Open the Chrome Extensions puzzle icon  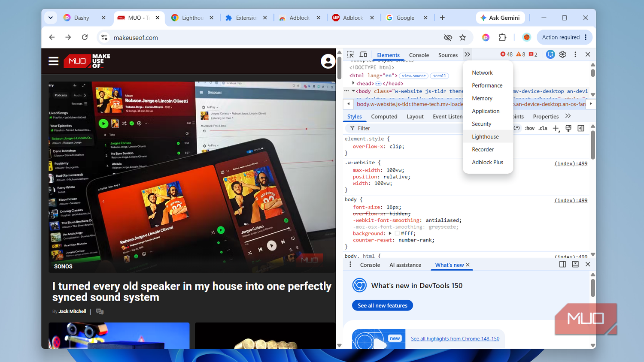(x=502, y=37)
